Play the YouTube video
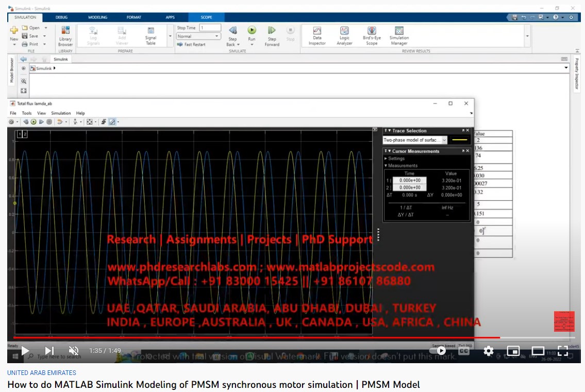 (25, 351)
